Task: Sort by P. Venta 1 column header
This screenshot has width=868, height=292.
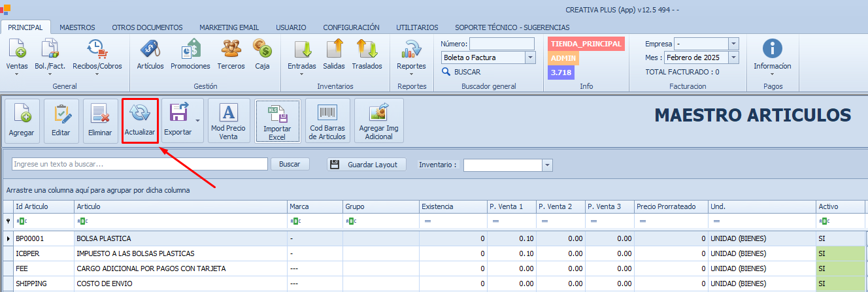Action: [x=510, y=206]
